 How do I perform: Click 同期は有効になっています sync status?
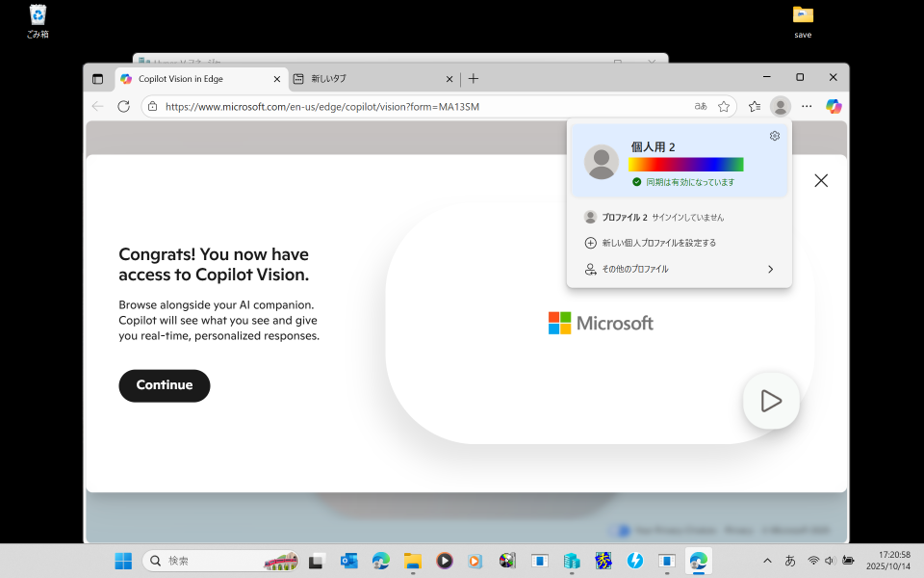coord(683,182)
